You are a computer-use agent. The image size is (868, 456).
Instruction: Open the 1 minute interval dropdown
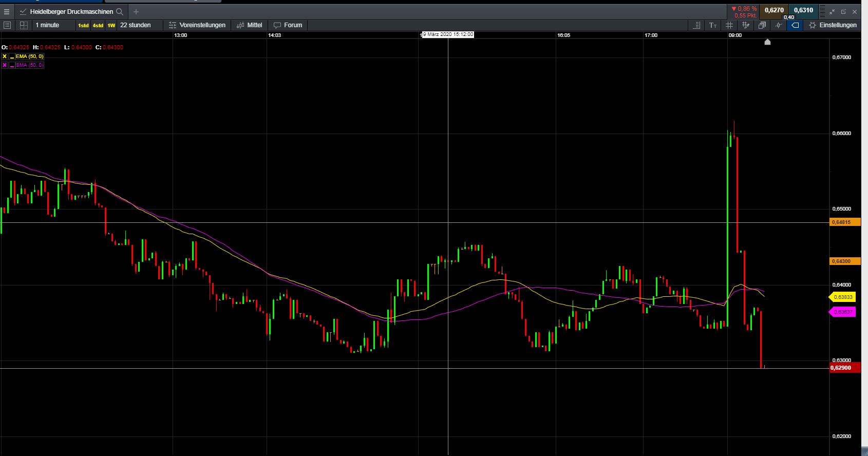[47, 25]
